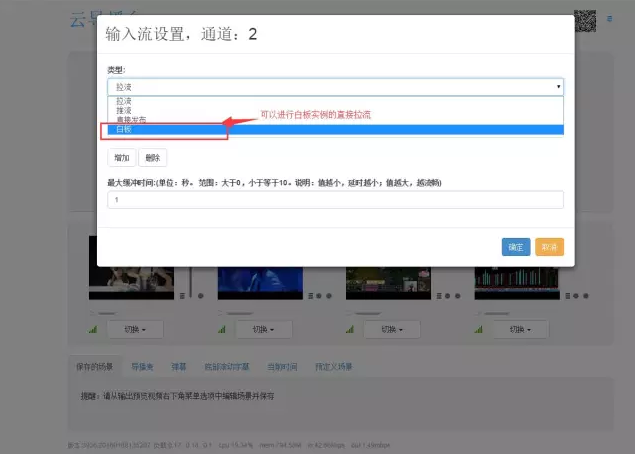Open menu icon beside the sepia photo channel

pyautogui.click(x=182, y=296)
